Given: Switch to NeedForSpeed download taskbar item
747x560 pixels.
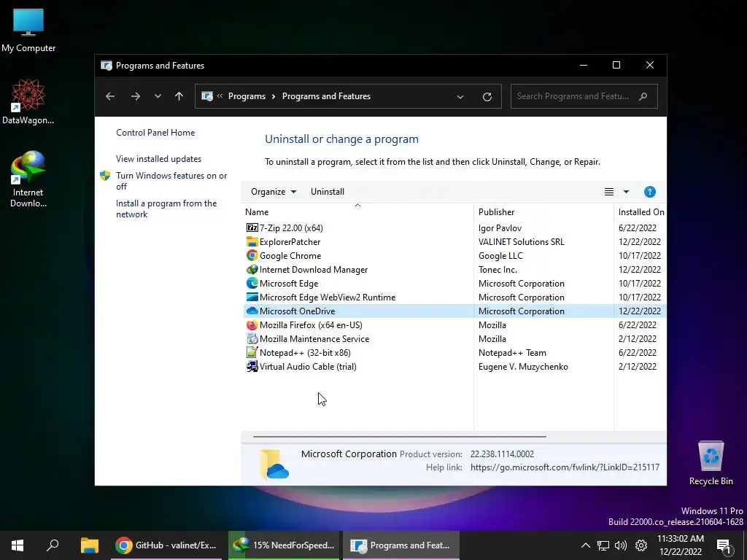Looking at the screenshot, I should tap(284, 545).
